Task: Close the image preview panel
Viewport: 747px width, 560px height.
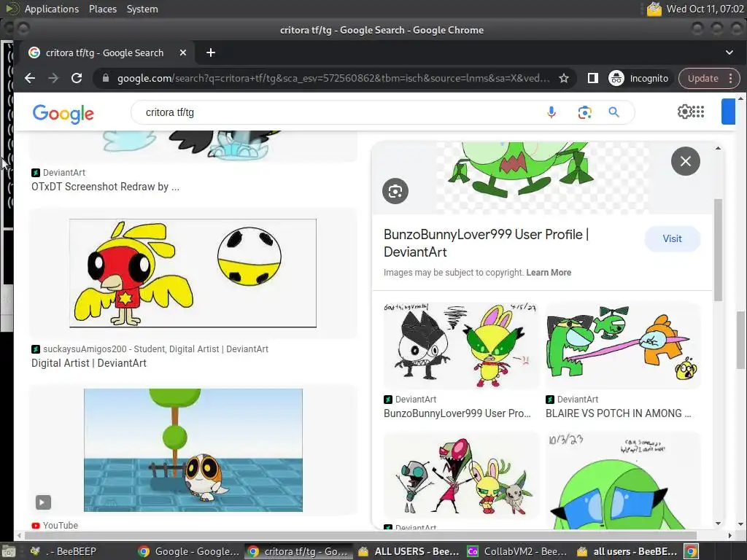Action: pyautogui.click(x=686, y=161)
